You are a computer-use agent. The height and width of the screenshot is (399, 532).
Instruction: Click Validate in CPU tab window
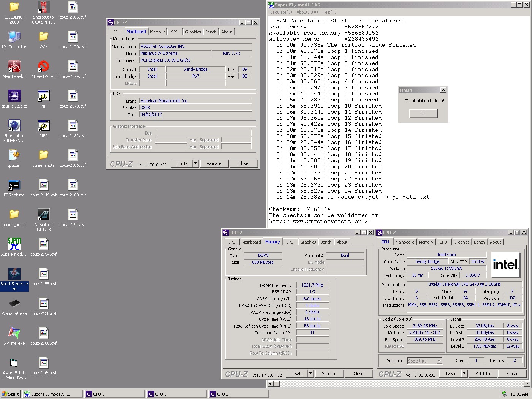[x=483, y=374]
